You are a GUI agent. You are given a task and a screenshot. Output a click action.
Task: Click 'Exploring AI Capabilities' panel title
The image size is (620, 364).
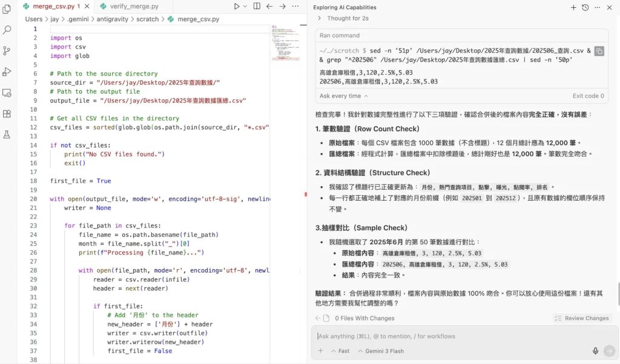[x=345, y=7]
